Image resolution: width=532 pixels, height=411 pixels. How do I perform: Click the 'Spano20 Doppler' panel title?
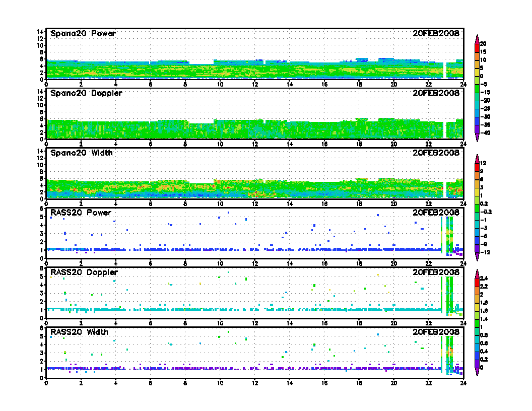pos(86,93)
